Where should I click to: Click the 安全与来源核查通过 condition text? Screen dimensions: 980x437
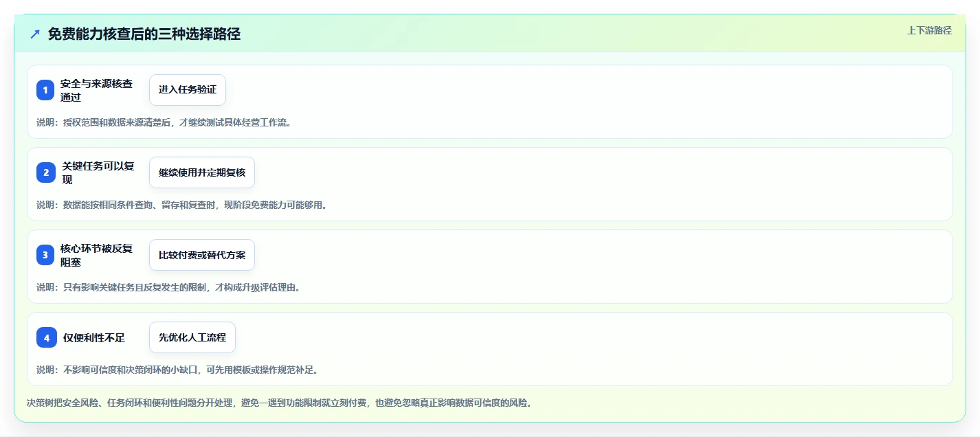97,90
